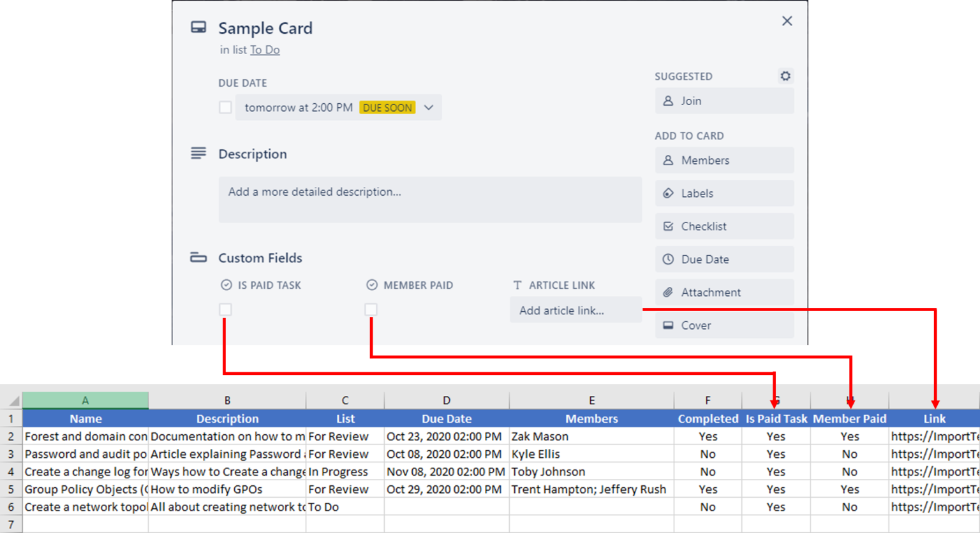Click the Members column header
Viewport: 980px width, 533px height.
(x=591, y=418)
